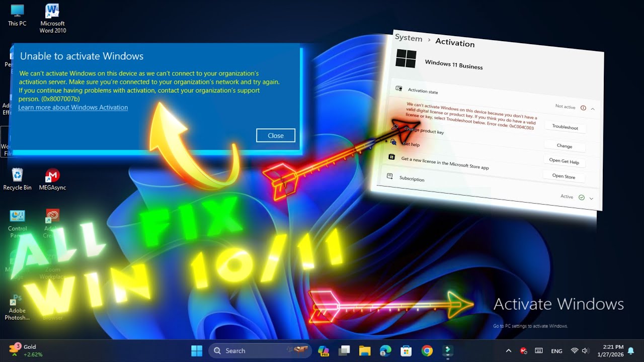Click the Open Store button
Viewport: 644px width, 362px height.
pyautogui.click(x=563, y=176)
